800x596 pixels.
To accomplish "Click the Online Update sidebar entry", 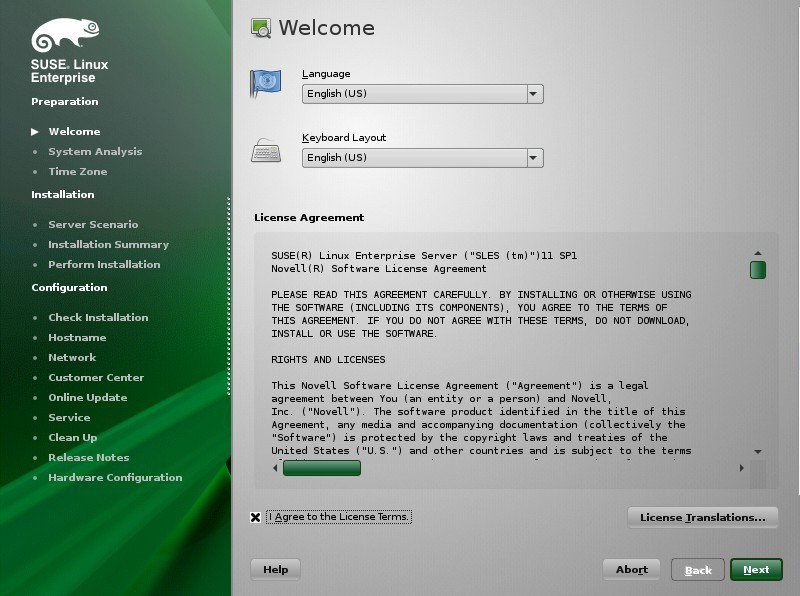I will (x=88, y=398).
